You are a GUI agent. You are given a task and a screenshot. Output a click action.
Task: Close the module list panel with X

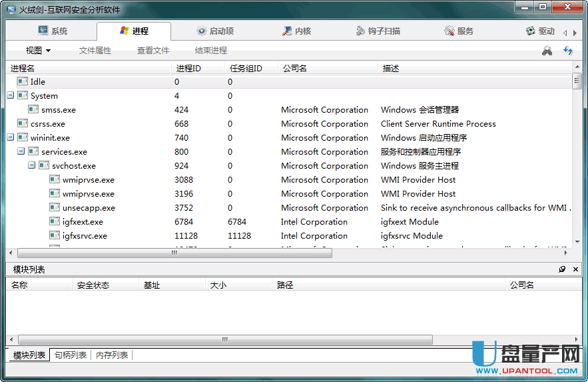[575, 269]
